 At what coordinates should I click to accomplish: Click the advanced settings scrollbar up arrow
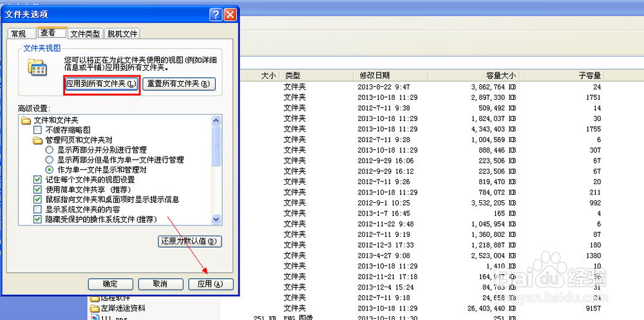tap(216, 120)
